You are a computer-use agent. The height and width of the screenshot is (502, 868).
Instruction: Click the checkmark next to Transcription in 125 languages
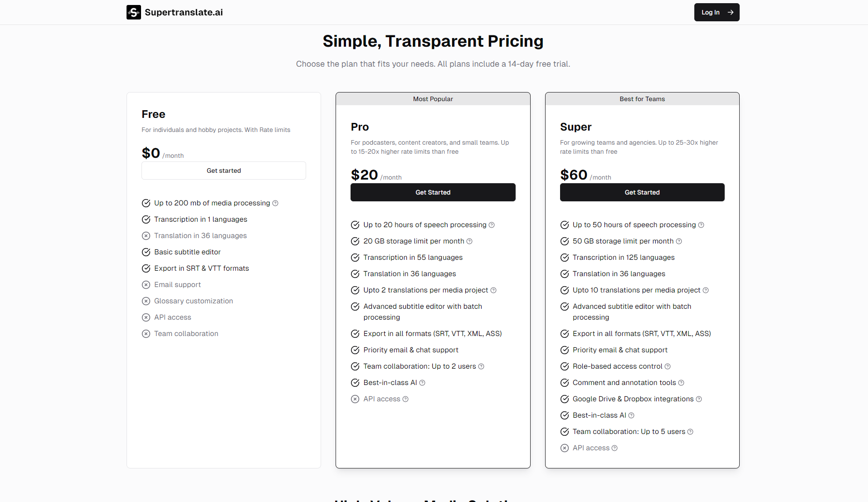pos(565,257)
